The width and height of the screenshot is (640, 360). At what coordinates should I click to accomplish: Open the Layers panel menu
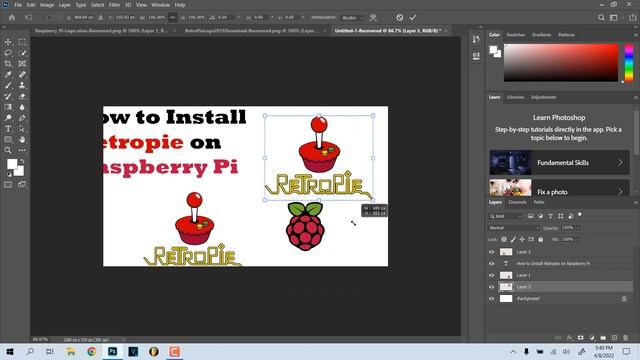coord(635,202)
